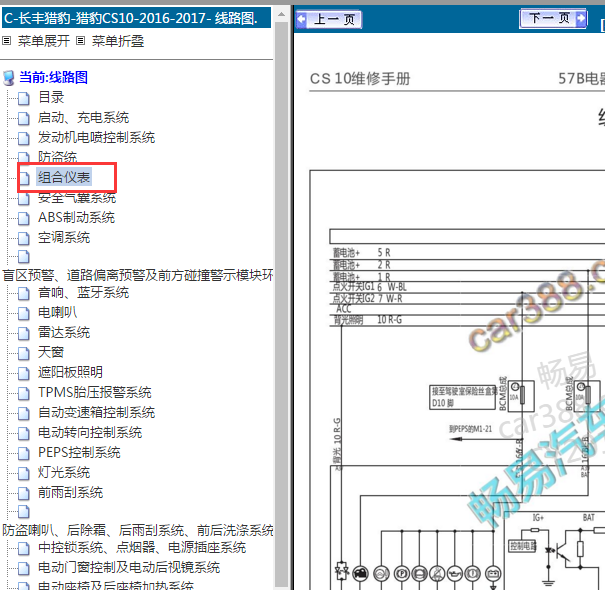Click the 上一页 previous page button

tap(329, 19)
